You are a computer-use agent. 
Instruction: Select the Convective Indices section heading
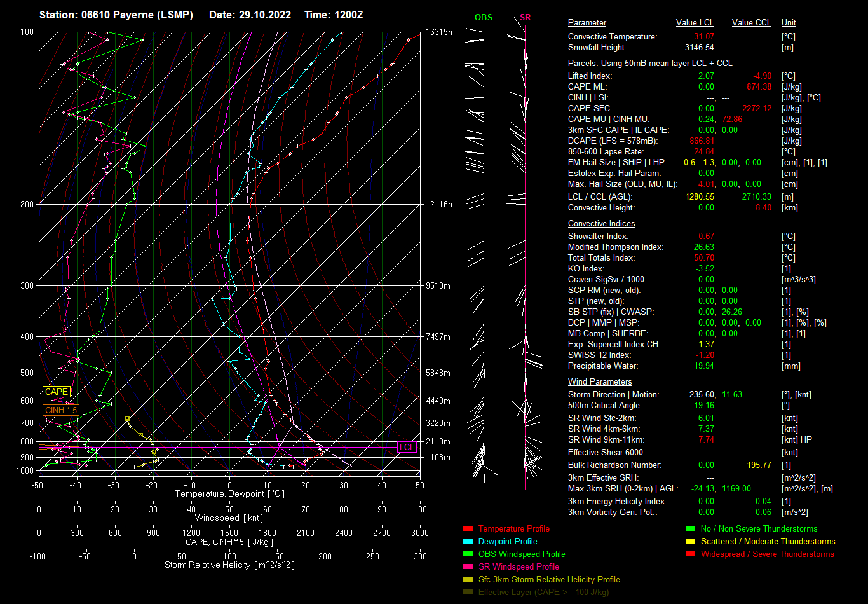[601, 224]
